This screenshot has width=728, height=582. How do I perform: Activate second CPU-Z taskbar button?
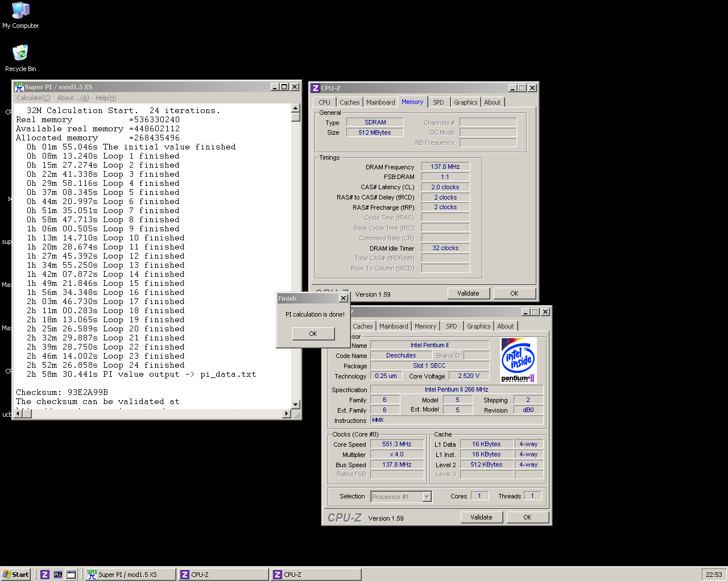click(316, 575)
